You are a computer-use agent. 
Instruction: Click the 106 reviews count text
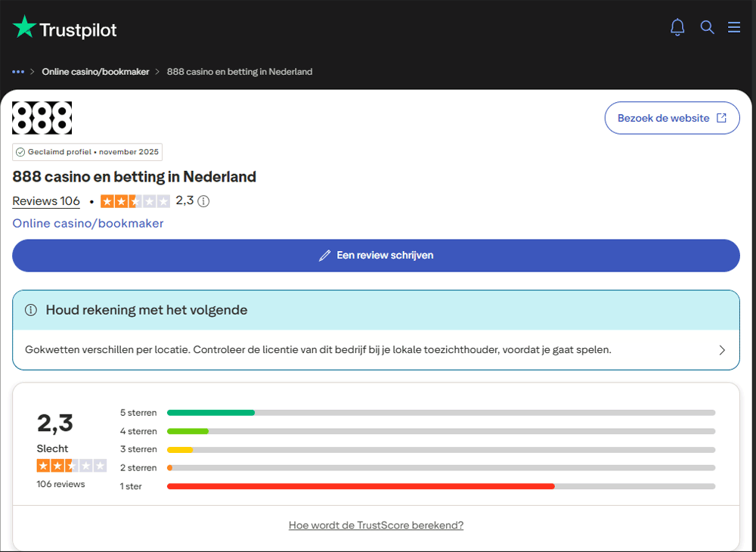[60, 484]
